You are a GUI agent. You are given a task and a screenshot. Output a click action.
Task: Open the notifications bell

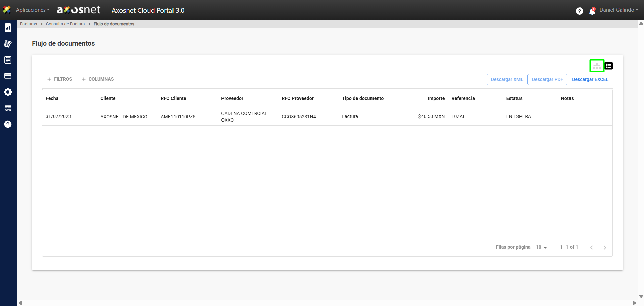592,11
